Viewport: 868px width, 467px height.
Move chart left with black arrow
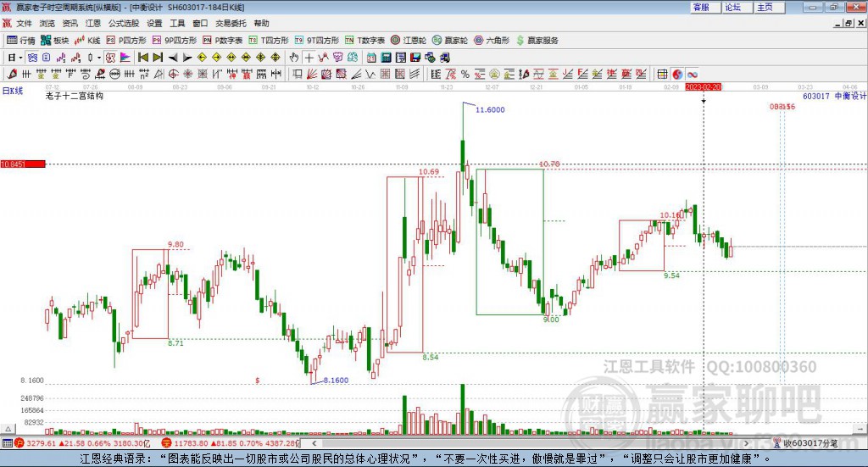173,58
